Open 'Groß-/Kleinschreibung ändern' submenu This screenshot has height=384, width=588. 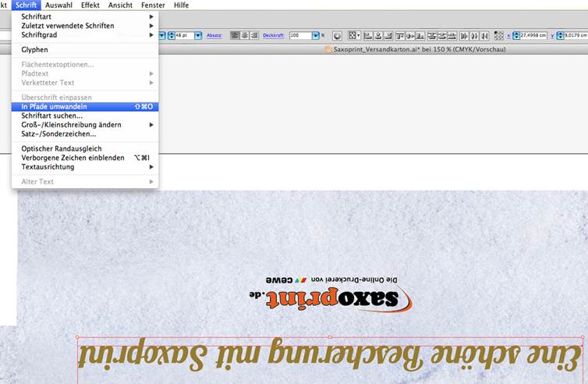(x=85, y=125)
